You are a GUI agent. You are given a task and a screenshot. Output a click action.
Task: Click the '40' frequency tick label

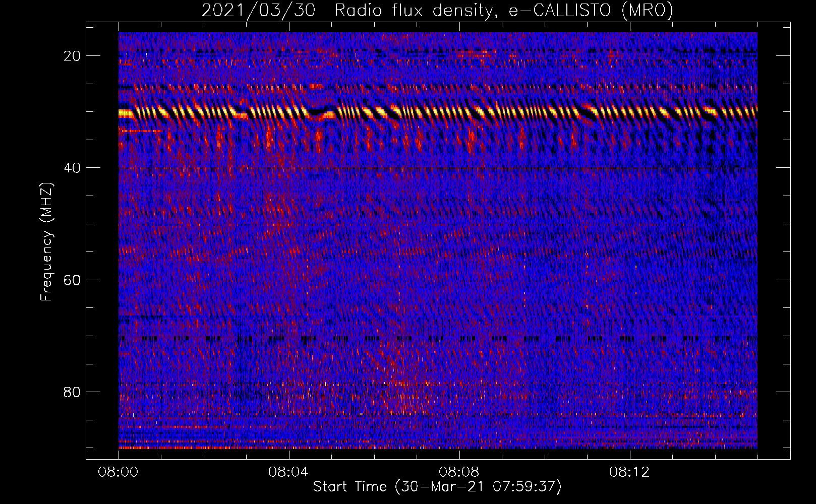73,168
